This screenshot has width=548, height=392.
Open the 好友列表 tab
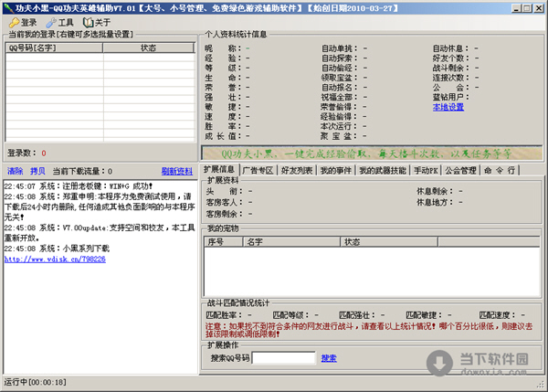(x=297, y=171)
